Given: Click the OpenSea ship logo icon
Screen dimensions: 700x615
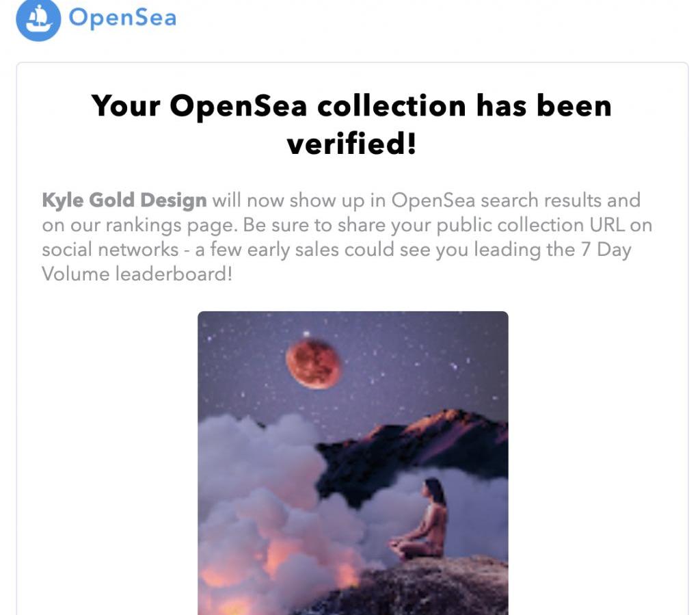Looking at the screenshot, I should [38, 18].
